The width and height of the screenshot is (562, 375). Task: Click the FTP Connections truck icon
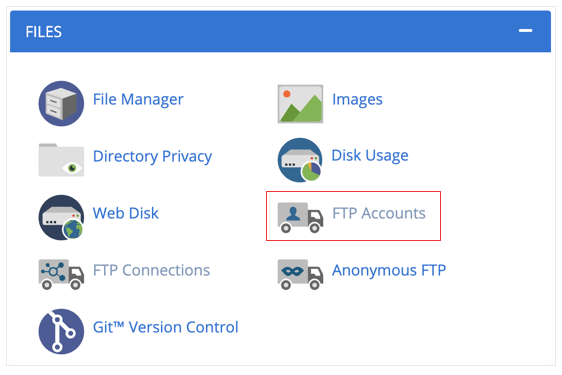pyautogui.click(x=61, y=275)
